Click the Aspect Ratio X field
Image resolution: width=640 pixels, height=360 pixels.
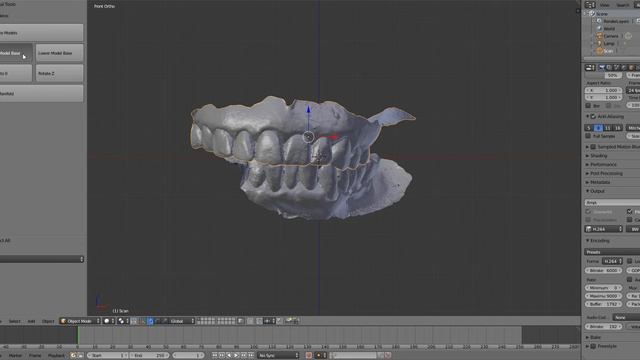603,90
